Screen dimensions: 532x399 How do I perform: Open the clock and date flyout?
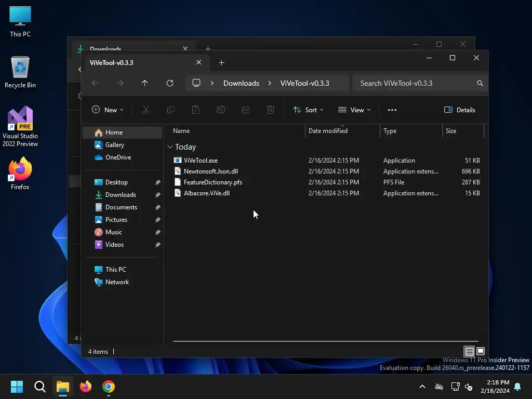pos(495,387)
